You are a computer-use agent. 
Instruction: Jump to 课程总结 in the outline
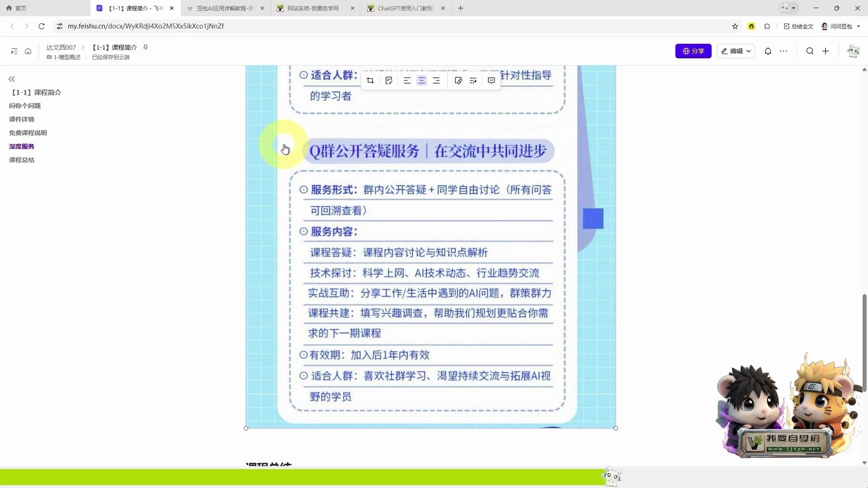pyautogui.click(x=22, y=160)
